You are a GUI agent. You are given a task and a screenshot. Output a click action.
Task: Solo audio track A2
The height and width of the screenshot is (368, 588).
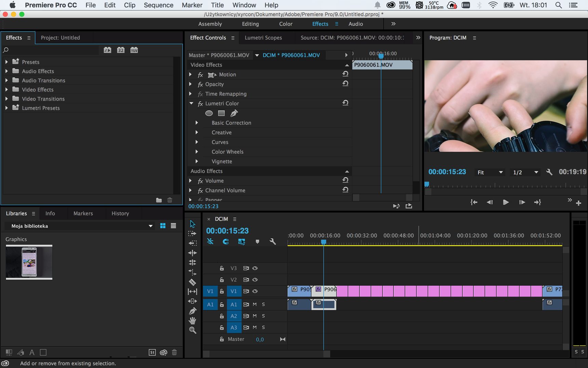tap(263, 316)
